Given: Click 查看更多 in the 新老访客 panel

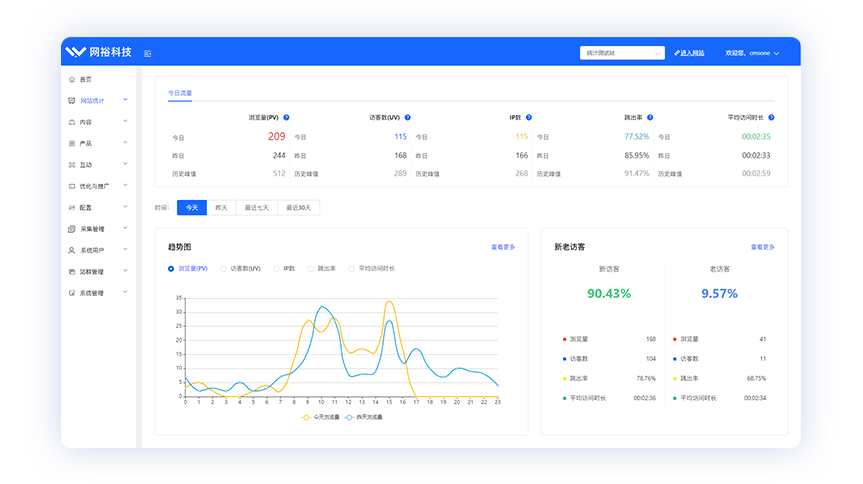Looking at the screenshot, I should (763, 247).
